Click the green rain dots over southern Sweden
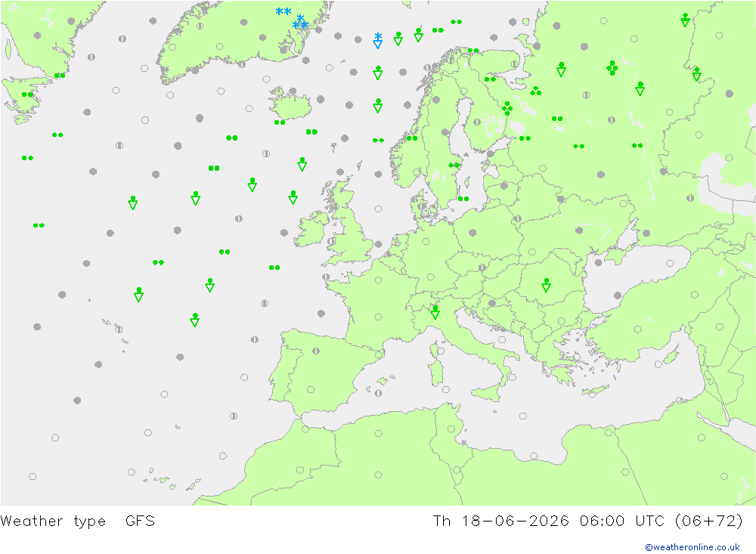Viewport: 756px width, 554px height. tap(454, 166)
